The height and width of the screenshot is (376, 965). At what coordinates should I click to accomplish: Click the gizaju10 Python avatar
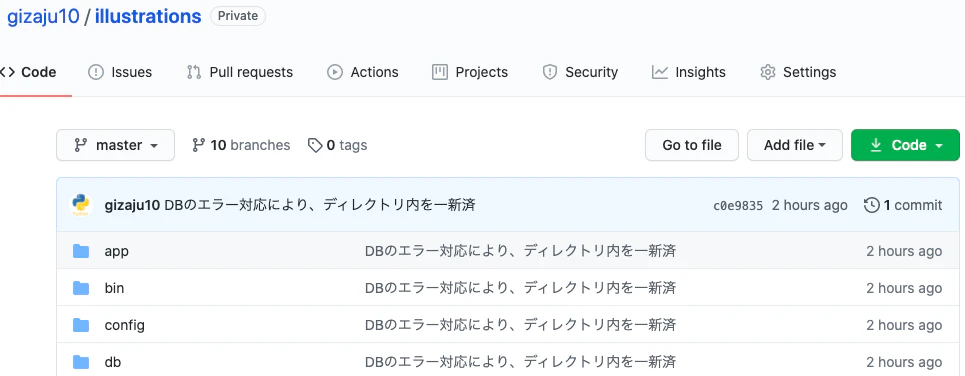[81, 205]
